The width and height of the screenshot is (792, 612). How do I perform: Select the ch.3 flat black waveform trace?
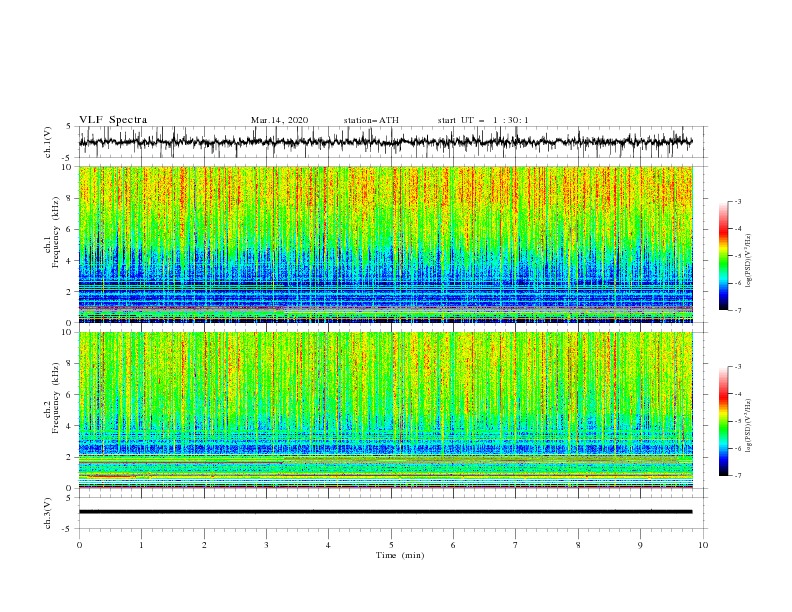[x=385, y=512]
